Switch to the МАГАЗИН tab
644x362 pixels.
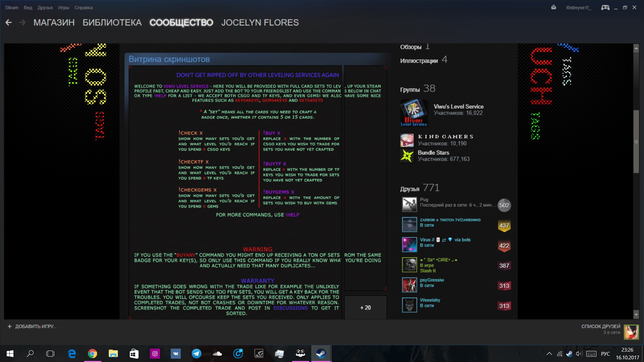pyautogui.click(x=54, y=22)
